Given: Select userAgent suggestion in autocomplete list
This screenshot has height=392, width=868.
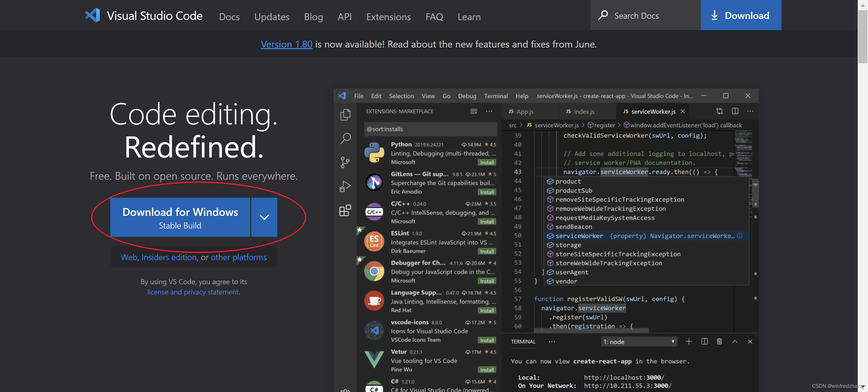Looking at the screenshot, I should pos(646,272).
